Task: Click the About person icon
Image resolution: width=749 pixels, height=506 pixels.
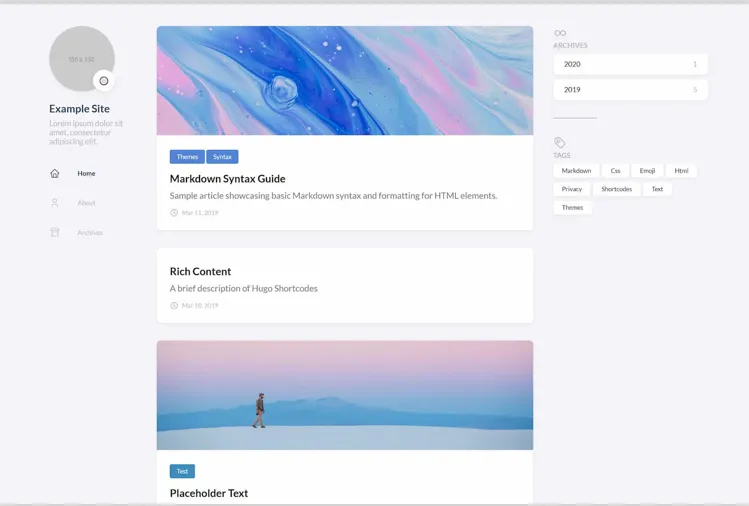Action: pos(55,203)
